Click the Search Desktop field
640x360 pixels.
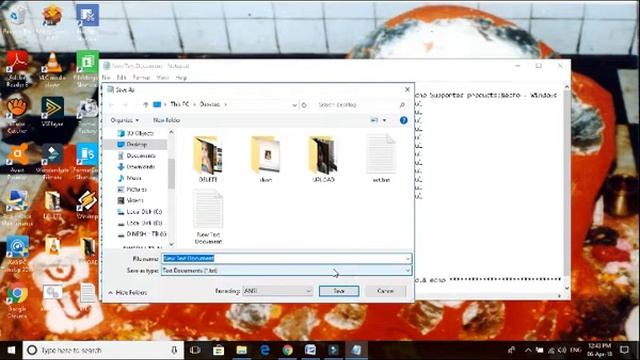click(x=361, y=105)
